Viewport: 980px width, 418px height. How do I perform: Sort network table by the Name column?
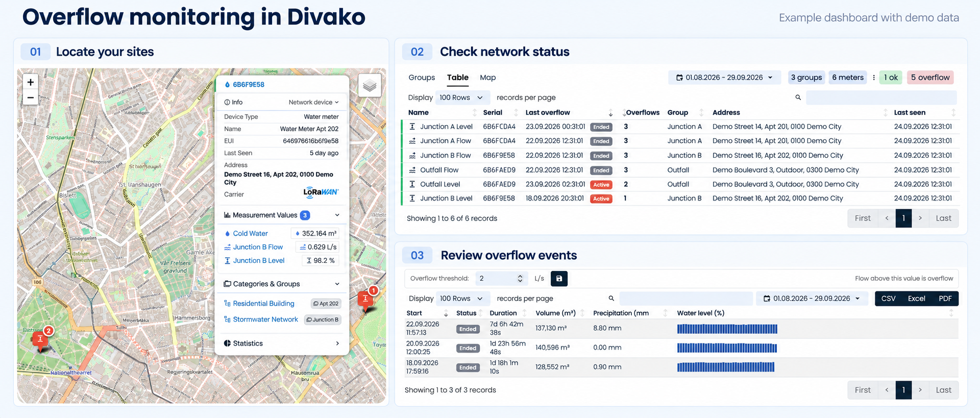click(475, 113)
